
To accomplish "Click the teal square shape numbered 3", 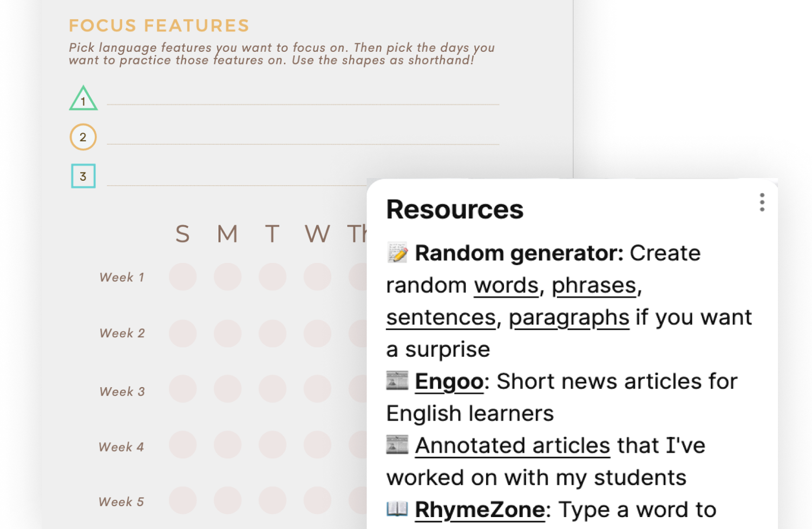I will point(83,176).
